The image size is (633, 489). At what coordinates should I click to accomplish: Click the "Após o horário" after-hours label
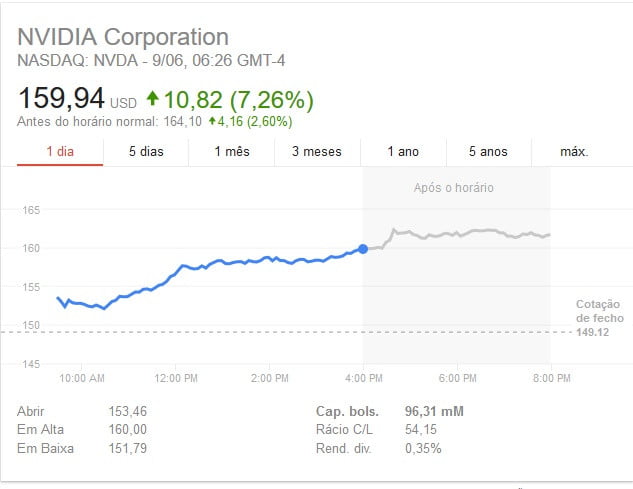pos(453,187)
